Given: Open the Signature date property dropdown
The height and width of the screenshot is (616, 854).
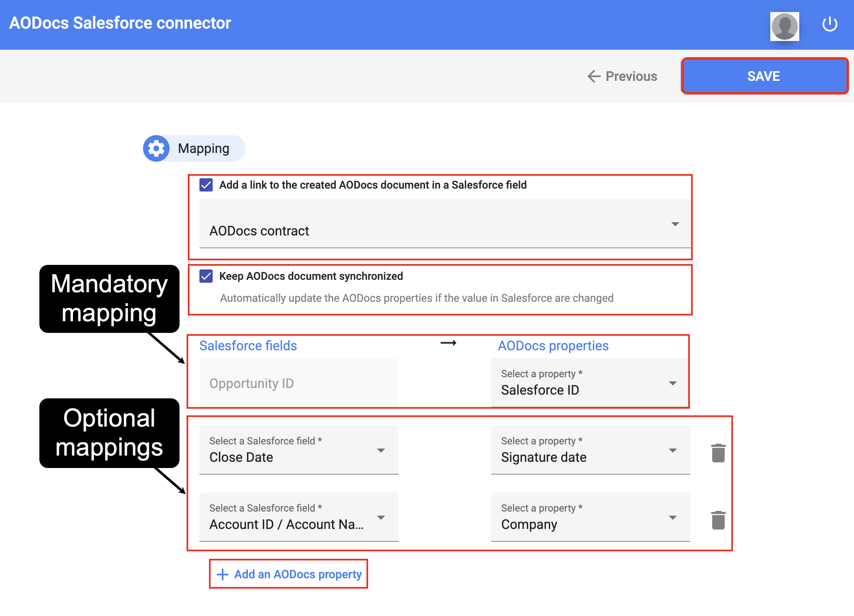Looking at the screenshot, I should (x=591, y=450).
